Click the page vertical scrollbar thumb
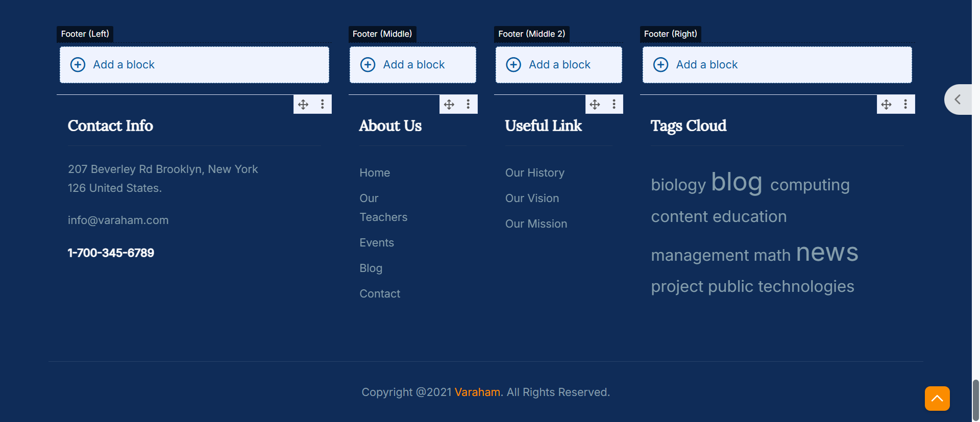The height and width of the screenshot is (422, 980). [975, 400]
